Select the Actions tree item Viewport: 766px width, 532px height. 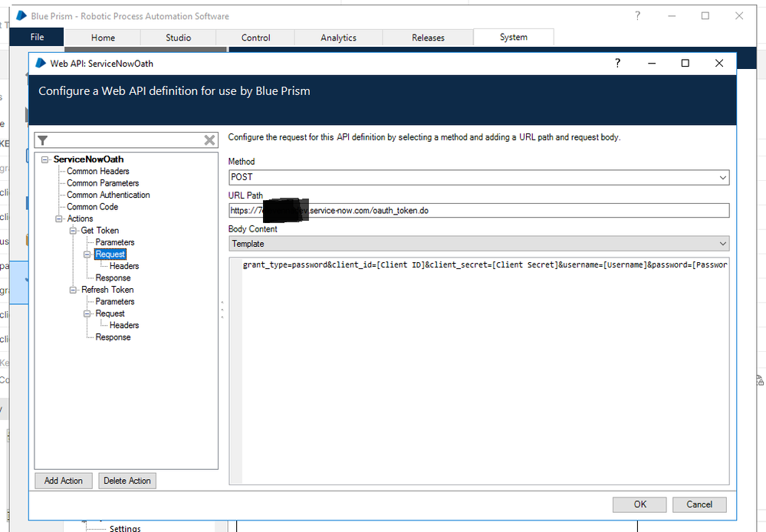80,219
